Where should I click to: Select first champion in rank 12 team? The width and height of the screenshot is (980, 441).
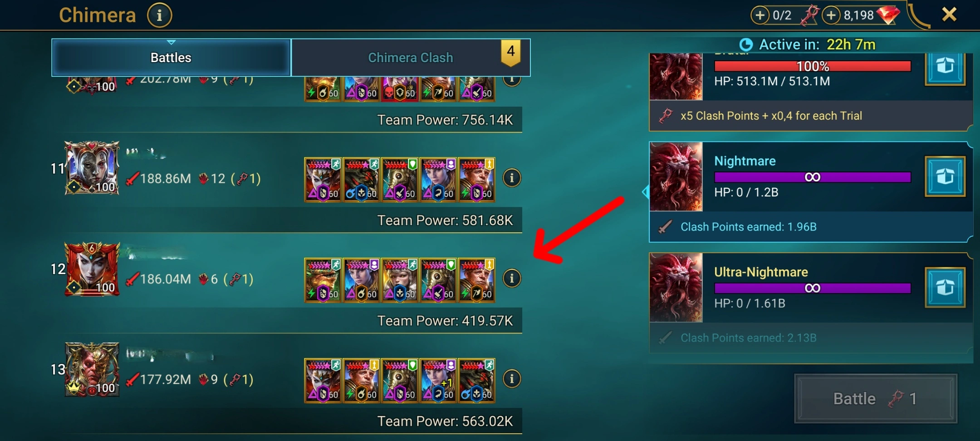pos(323,280)
